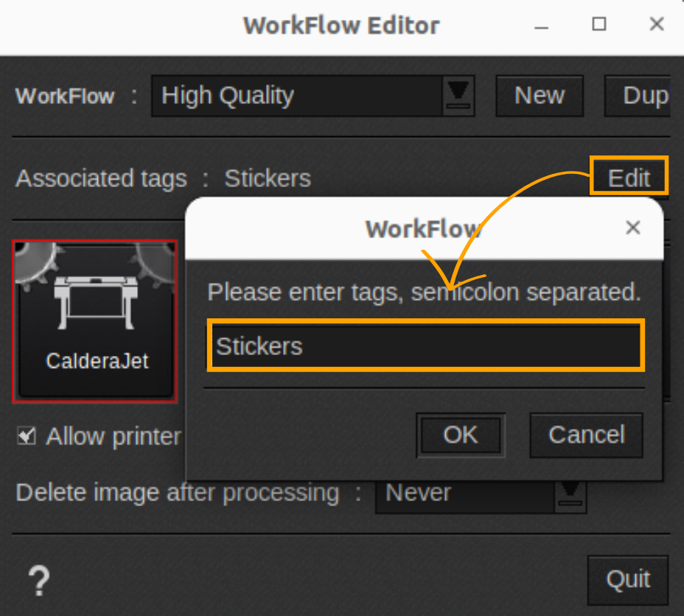Close the WorkFlow tags dialog with X

pyautogui.click(x=632, y=228)
